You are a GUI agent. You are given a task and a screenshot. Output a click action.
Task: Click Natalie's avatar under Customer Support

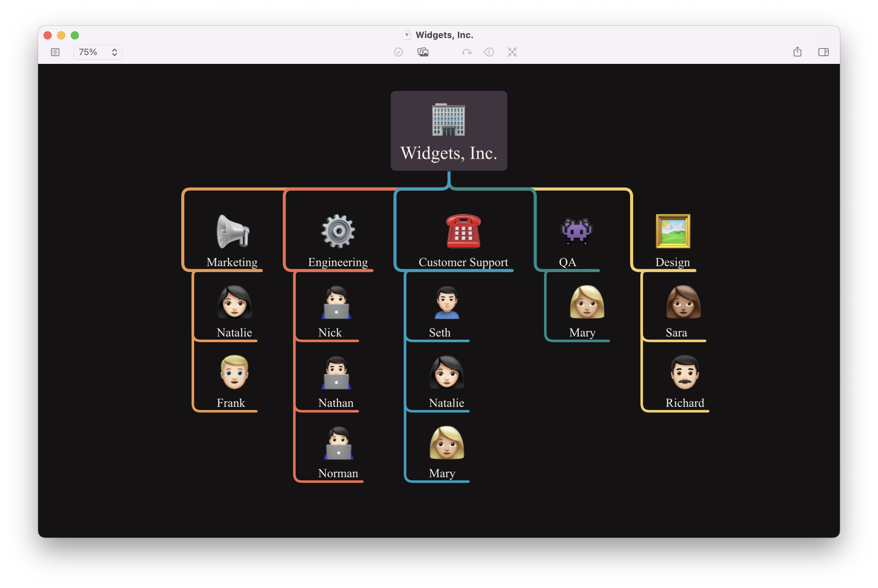pos(446,372)
